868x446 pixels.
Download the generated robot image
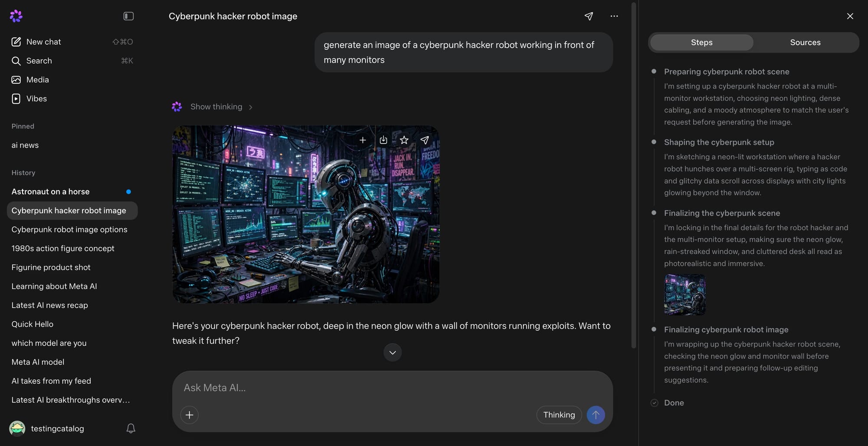(383, 140)
